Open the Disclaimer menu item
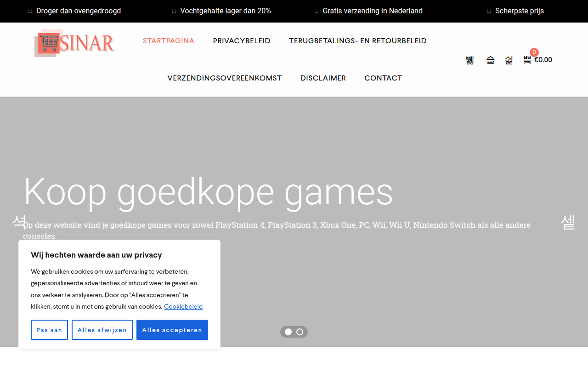This screenshot has height=368, width=588. click(323, 78)
